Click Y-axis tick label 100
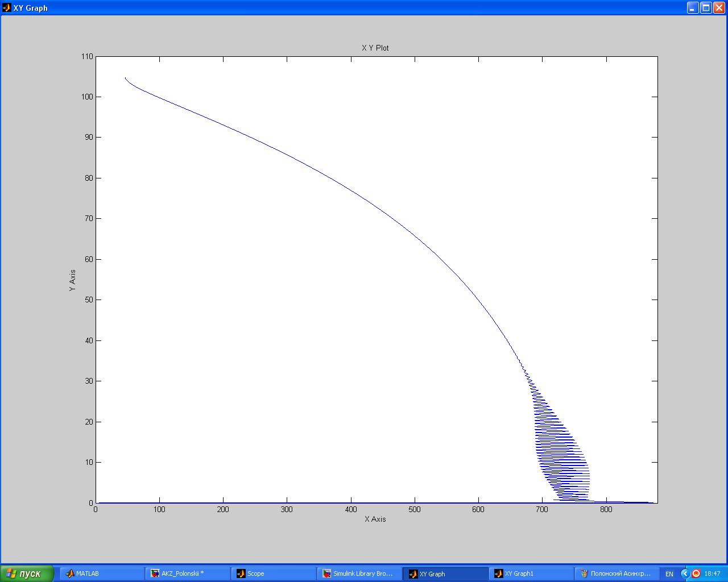Viewport: 728px width, 582px height. (87, 97)
